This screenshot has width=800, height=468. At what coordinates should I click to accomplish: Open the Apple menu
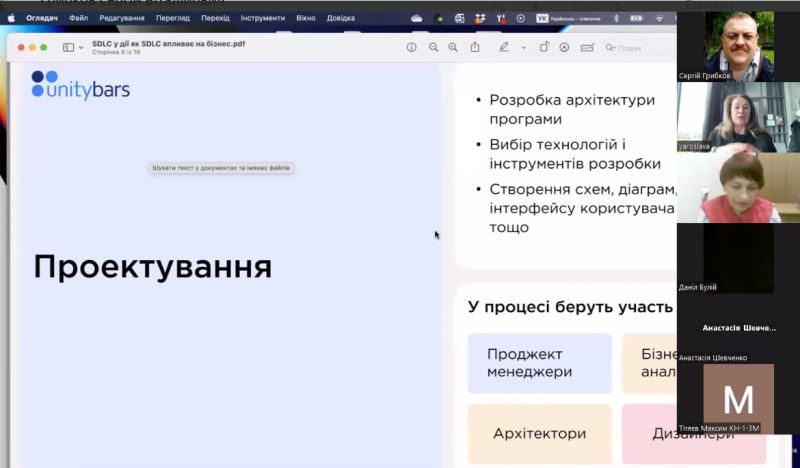pyautogui.click(x=11, y=18)
